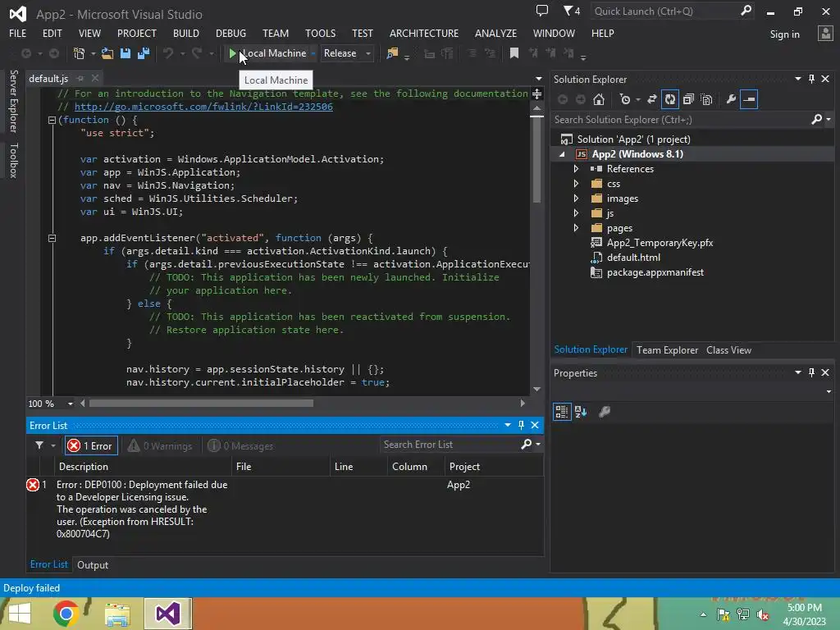840x630 pixels.
Task: Click the Refresh icon in Solution Explorer
Action: (x=670, y=99)
